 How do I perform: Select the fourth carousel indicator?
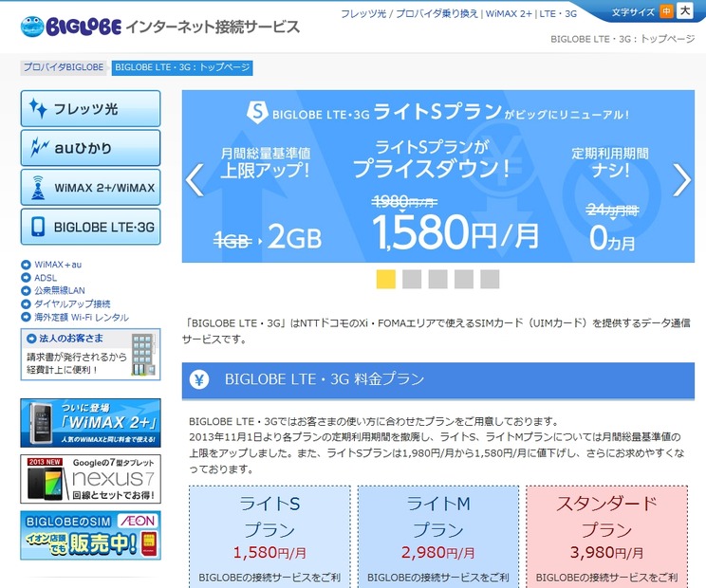point(464,279)
